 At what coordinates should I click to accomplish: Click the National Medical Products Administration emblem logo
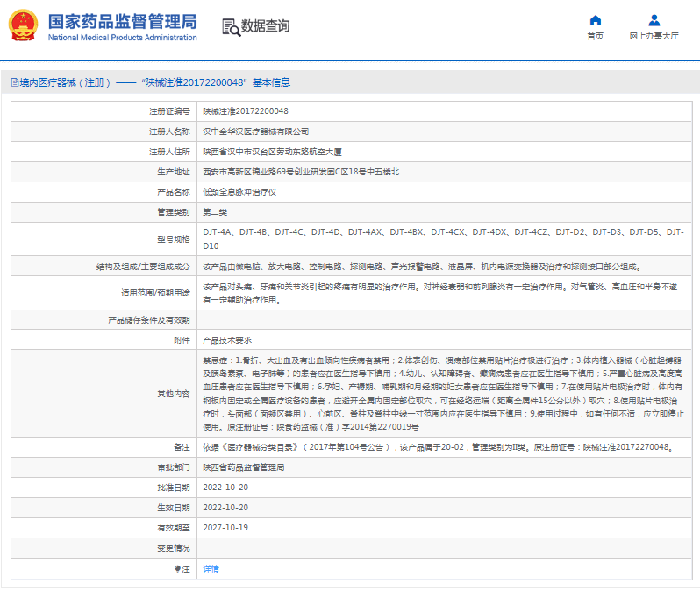point(24,25)
